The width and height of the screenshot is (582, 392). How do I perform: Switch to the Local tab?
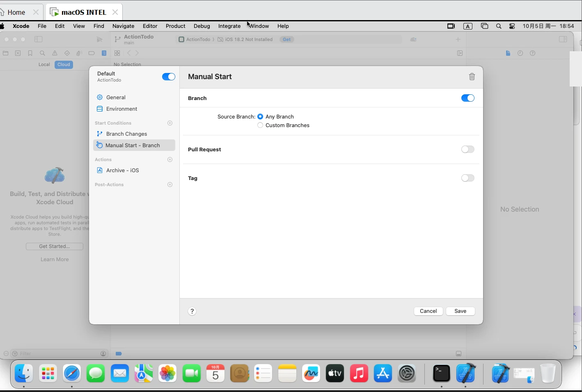[44, 64]
